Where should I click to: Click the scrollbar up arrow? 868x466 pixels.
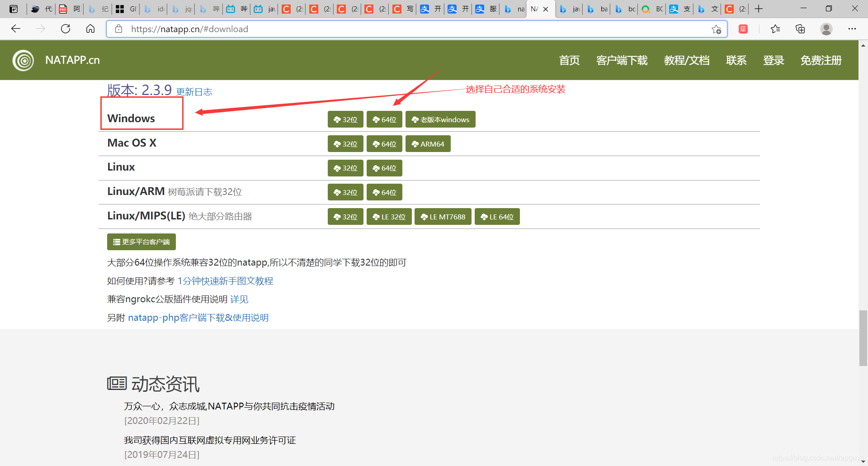coord(863,45)
